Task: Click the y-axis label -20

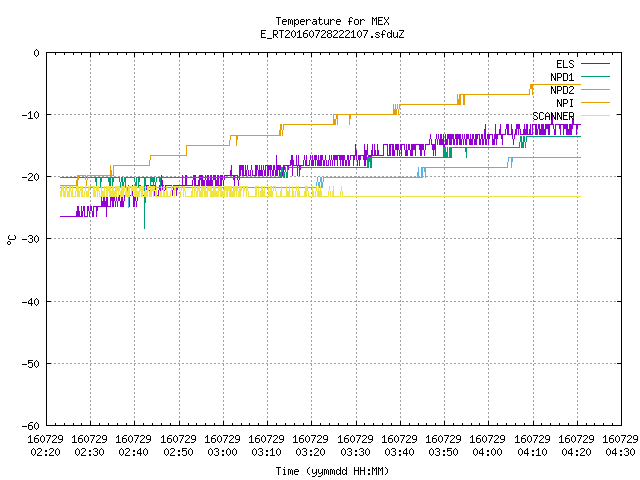Action: click(x=31, y=177)
